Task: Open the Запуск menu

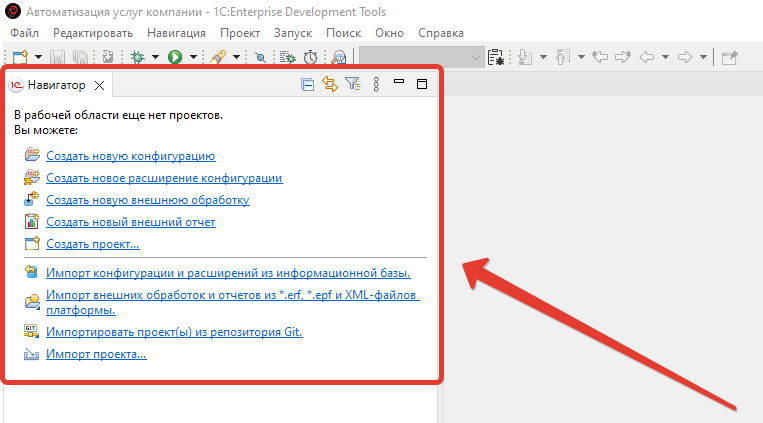Action: click(293, 33)
